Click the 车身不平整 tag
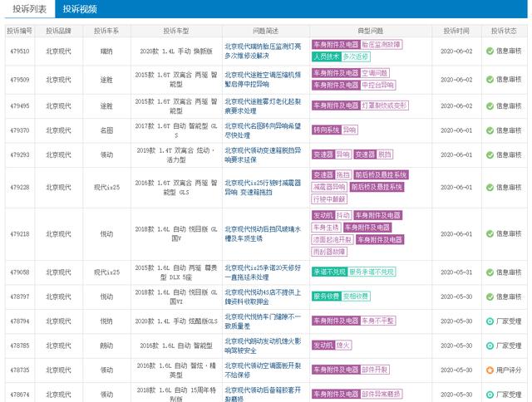The image size is (532, 402). click(x=378, y=321)
